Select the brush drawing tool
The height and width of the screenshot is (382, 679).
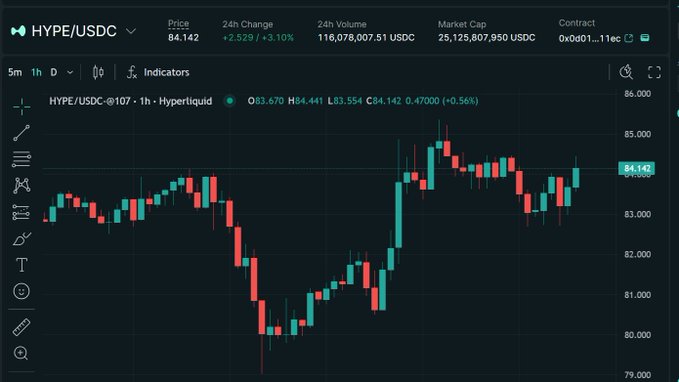(21, 239)
